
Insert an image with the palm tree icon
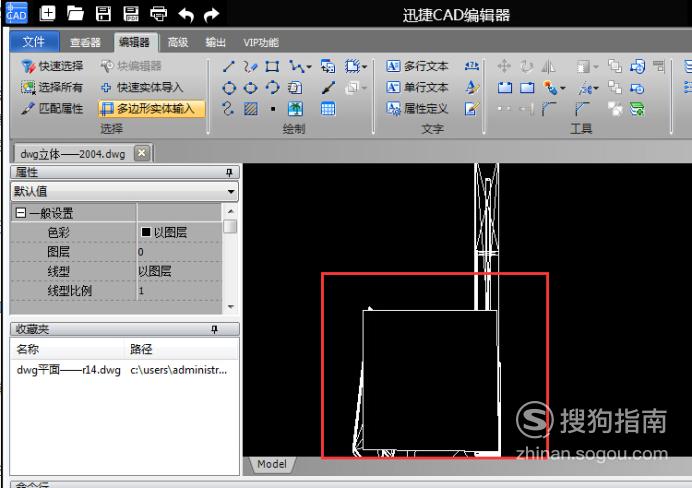[295, 109]
